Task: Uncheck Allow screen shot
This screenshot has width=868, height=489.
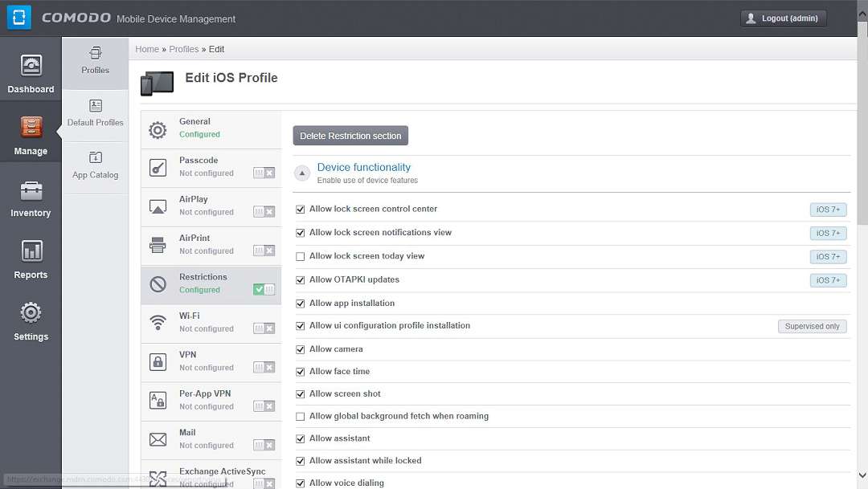Action: pos(300,394)
